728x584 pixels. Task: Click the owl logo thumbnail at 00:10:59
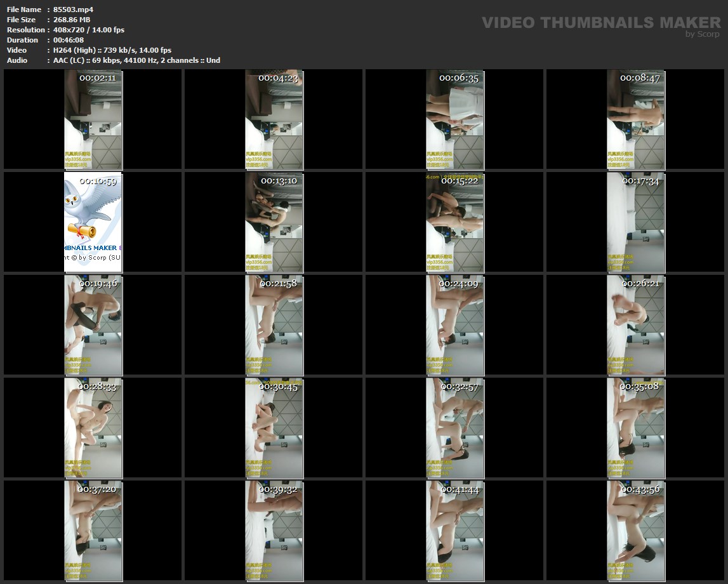coord(93,222)
